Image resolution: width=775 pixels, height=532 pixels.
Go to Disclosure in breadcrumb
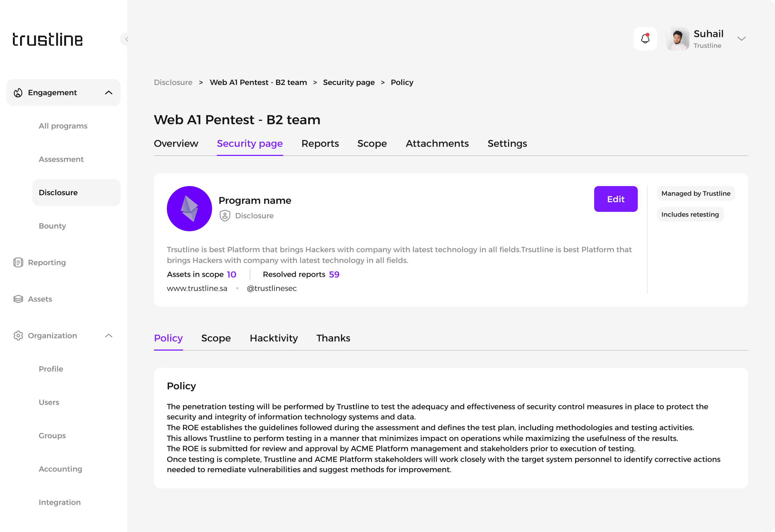point(173,82)
